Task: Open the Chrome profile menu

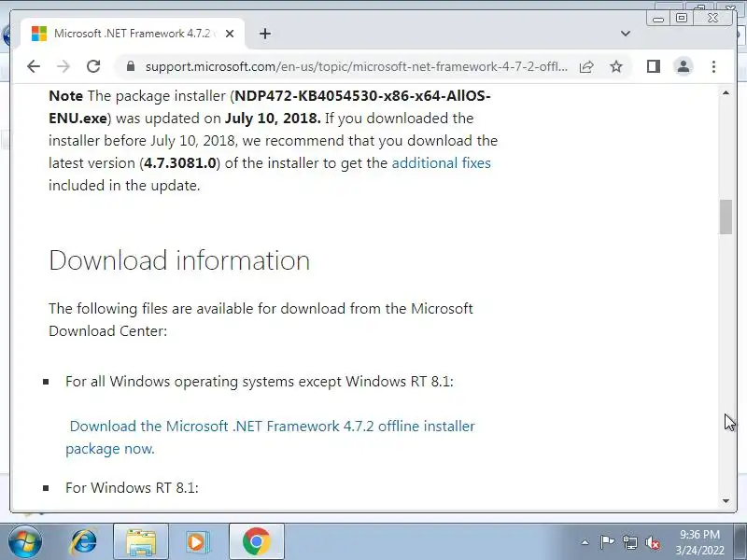Action: pyautogui.click(x=684, y=66)
